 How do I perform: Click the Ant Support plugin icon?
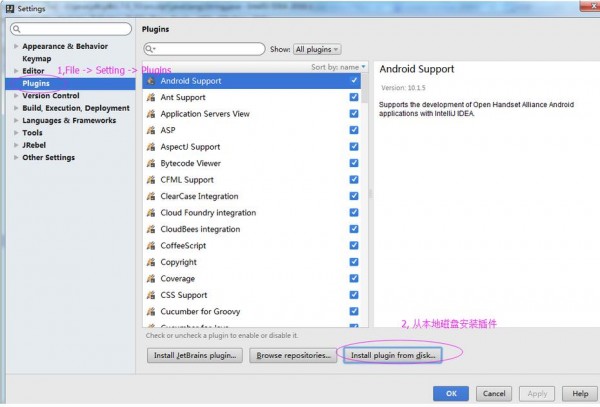[151, 98]
